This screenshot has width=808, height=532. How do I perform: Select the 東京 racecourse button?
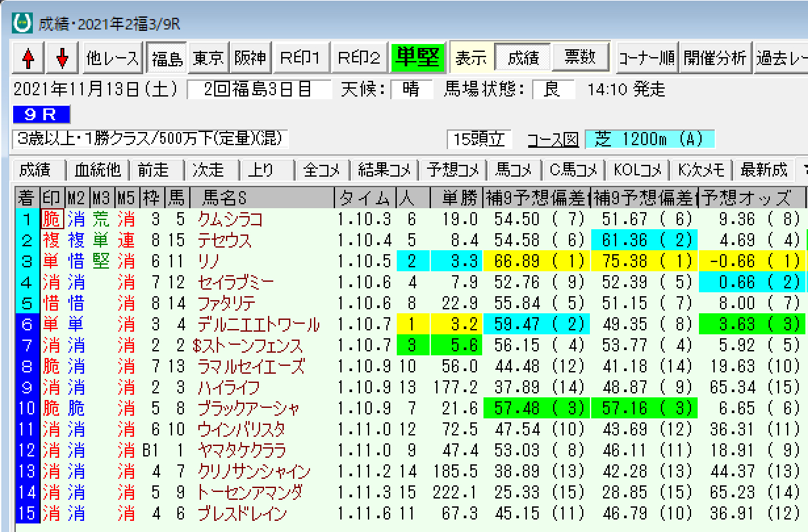209,58
